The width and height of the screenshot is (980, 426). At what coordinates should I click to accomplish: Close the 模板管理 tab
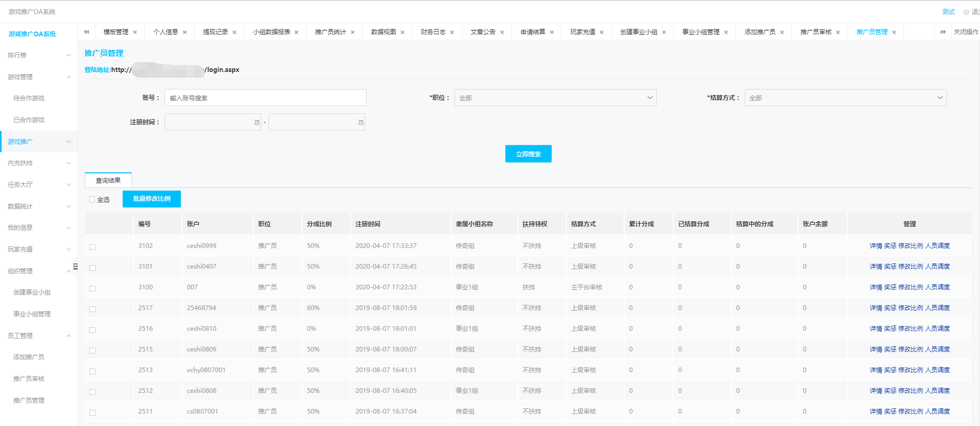tap(135, 32)
